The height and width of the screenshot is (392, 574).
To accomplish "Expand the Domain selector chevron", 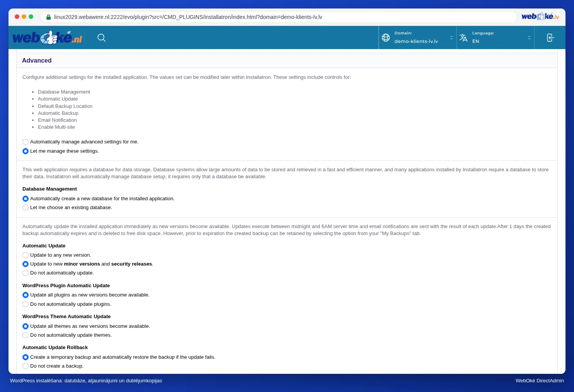I will (451, 37).
